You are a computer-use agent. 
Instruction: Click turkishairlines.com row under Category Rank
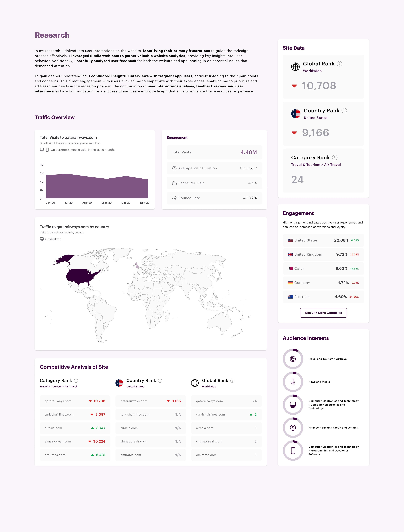click(x=75, y=414)
